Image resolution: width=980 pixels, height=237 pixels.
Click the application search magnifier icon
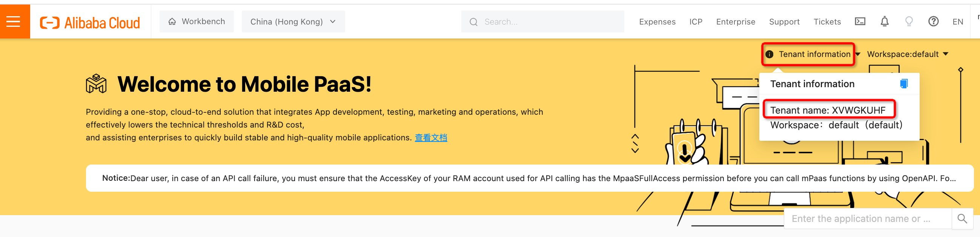962,219
